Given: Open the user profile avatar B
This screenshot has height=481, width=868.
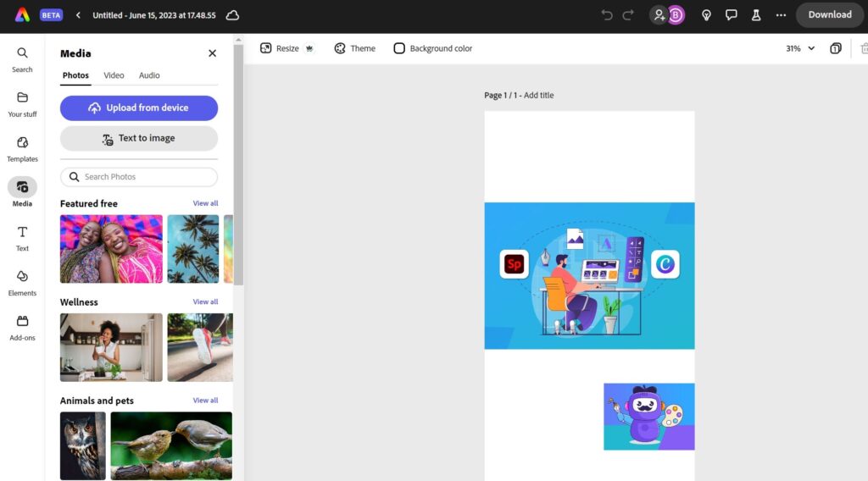Looking at the screenshot, I should coord(676,15).
